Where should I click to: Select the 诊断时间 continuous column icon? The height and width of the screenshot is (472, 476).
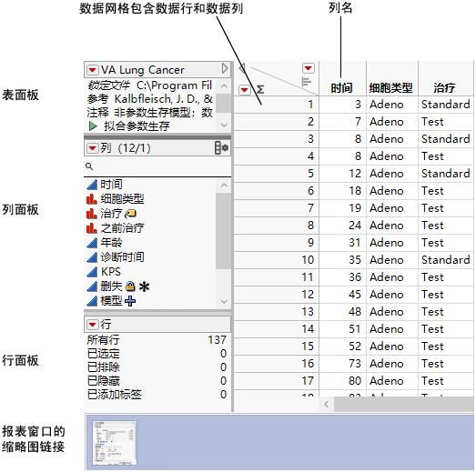click(x=92, y=257)
